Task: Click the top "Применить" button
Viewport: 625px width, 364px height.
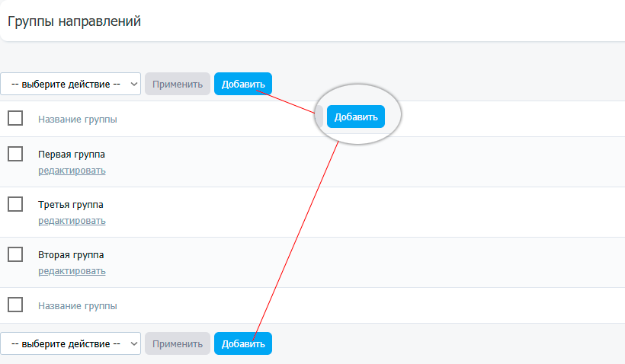Action: [177, 84]
